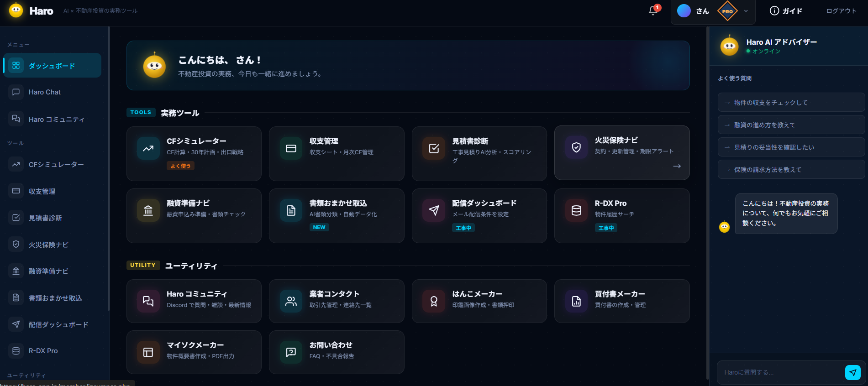Click the 工事中 badge on 配信ダッシュボード card

pos(463,228)
